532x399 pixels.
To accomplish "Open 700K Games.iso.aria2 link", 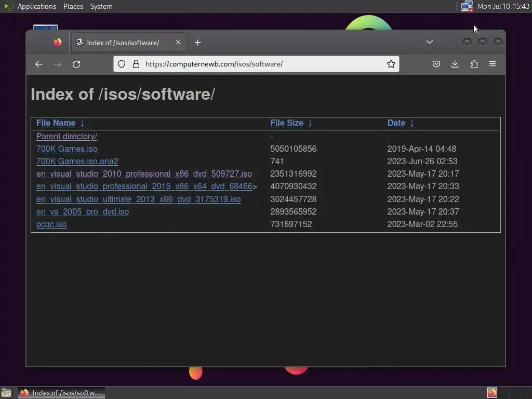I will click(x=77, y=162).
